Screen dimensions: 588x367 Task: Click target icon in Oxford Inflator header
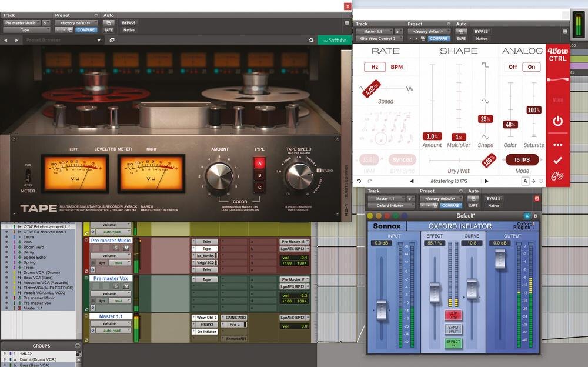tap(537, 198)
